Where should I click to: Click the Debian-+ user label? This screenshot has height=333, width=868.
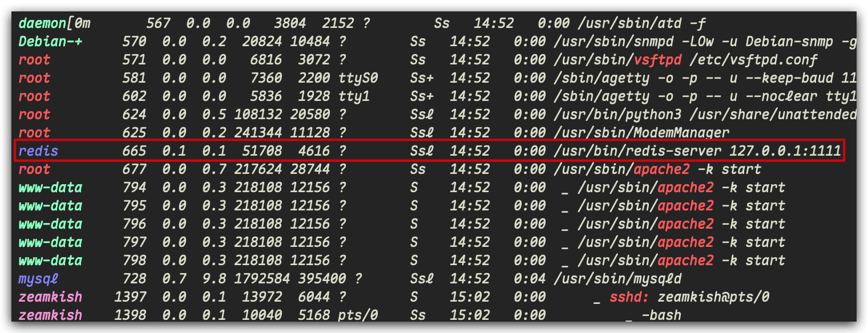pyautogui.click(x=50, y=42)
